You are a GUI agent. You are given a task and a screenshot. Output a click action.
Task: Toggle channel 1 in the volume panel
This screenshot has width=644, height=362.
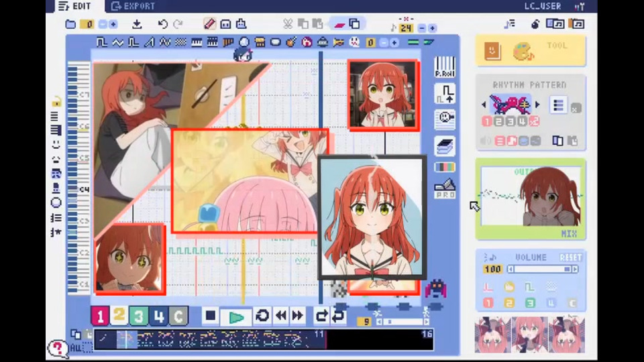point(488,303)
